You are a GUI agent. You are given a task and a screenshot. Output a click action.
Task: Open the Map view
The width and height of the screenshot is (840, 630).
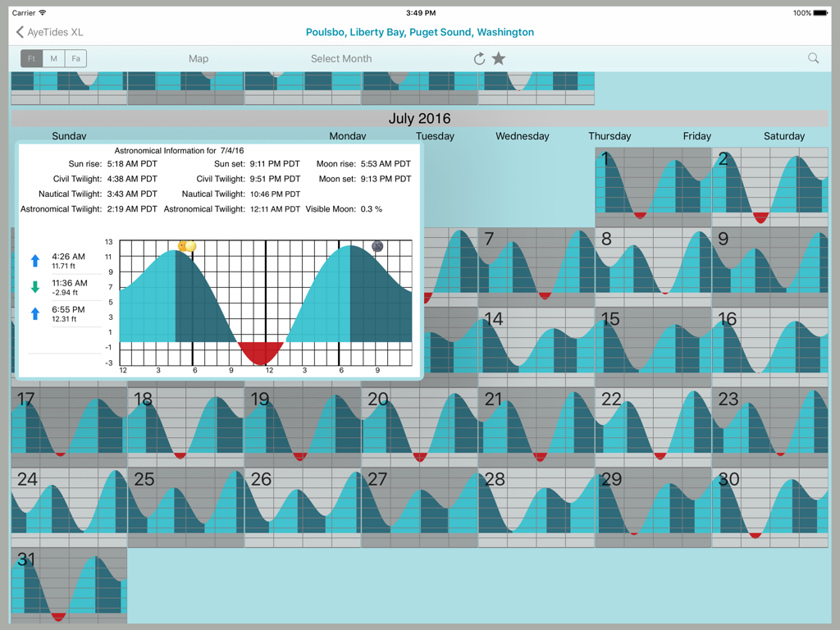pyautogui.click(x=198, y=58)
